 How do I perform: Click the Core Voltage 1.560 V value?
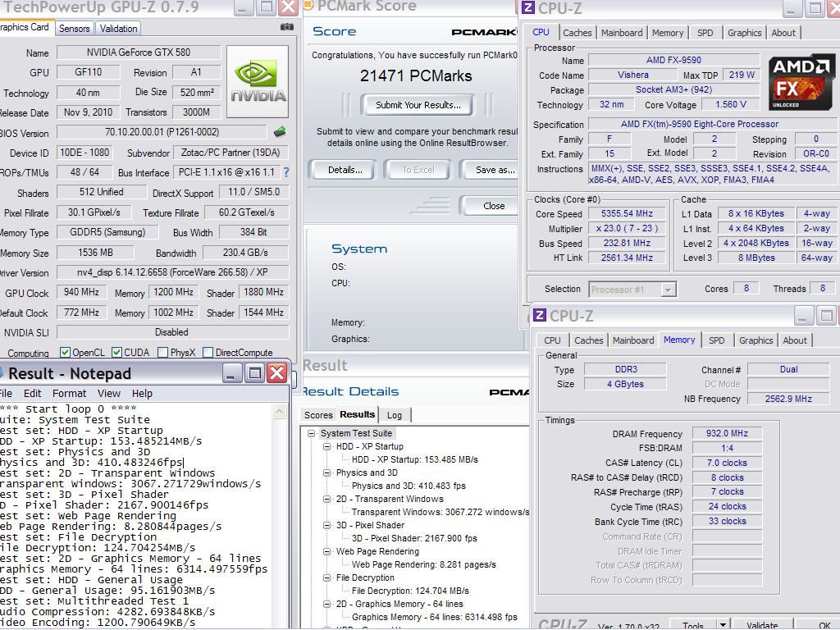tap(731, 104)
